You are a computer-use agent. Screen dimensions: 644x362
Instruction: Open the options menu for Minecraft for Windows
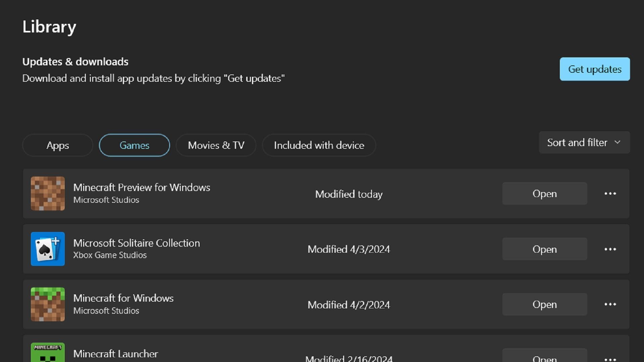(610, 304)
